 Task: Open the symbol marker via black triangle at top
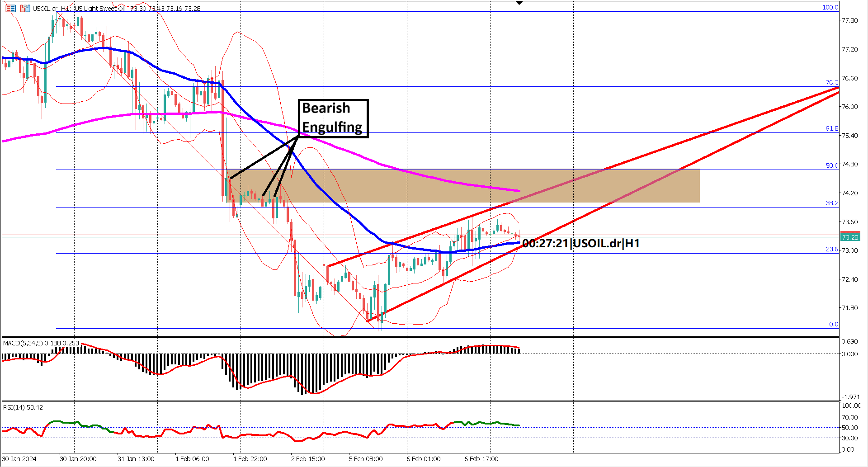(x=519, y=3)
